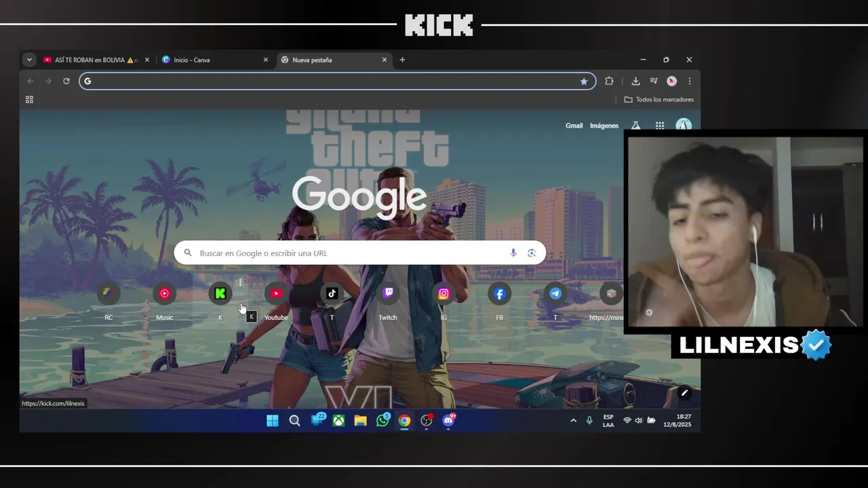Close the Nueva pestaña tab

tap(384, 60)
